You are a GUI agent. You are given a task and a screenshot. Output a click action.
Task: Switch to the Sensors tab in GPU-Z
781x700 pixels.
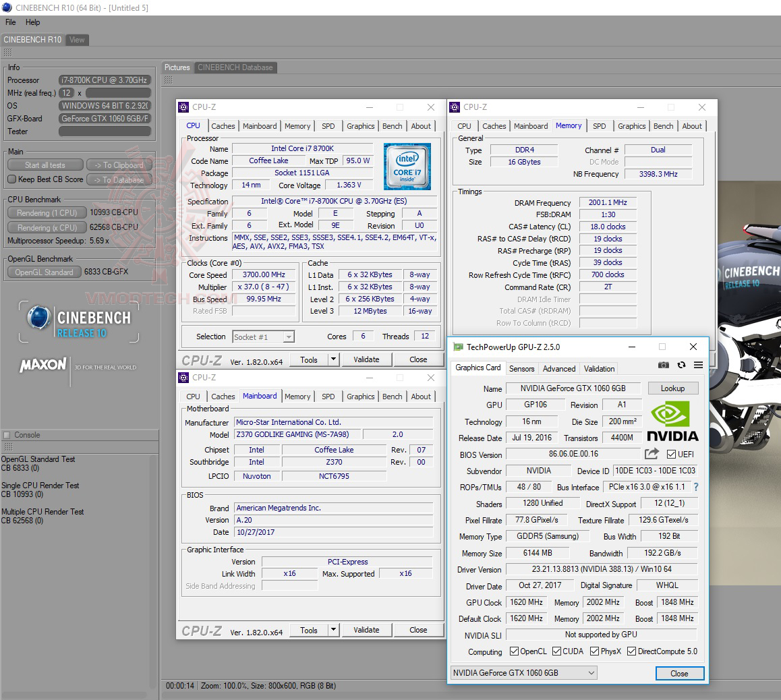pos(522,369)
